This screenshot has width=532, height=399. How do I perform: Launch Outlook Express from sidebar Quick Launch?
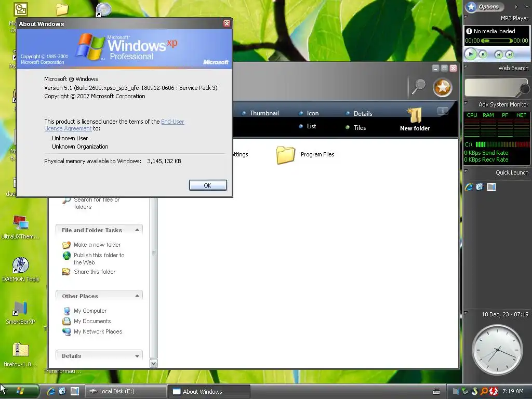tap(480, 187)
